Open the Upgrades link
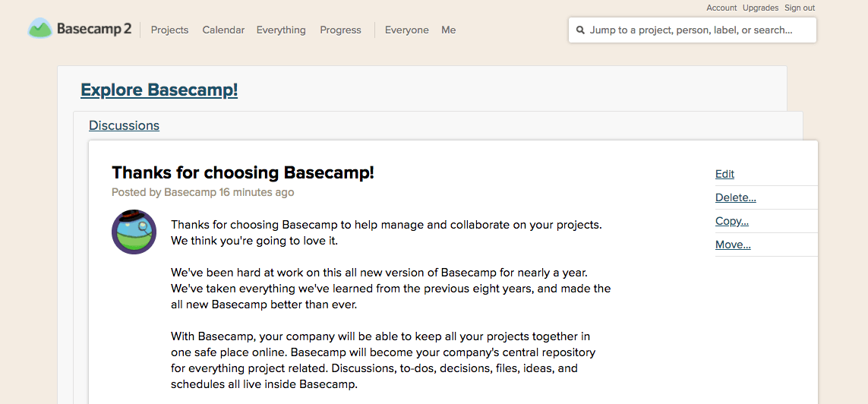The image size is (868, 404). click(x=760, y=8)
